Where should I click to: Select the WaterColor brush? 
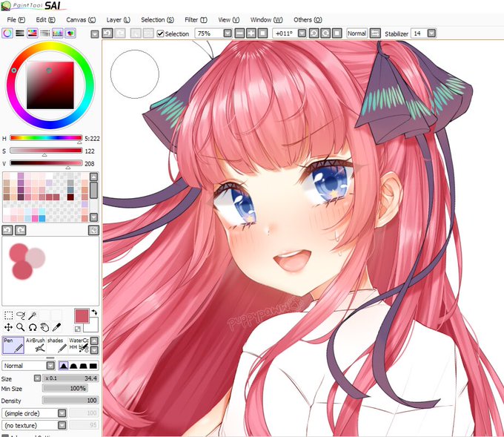click(79, 345)
